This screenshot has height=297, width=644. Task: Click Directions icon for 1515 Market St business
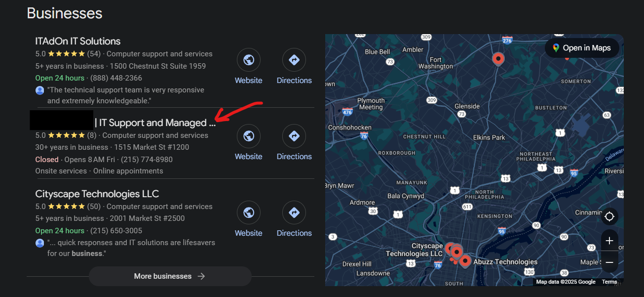294,136
